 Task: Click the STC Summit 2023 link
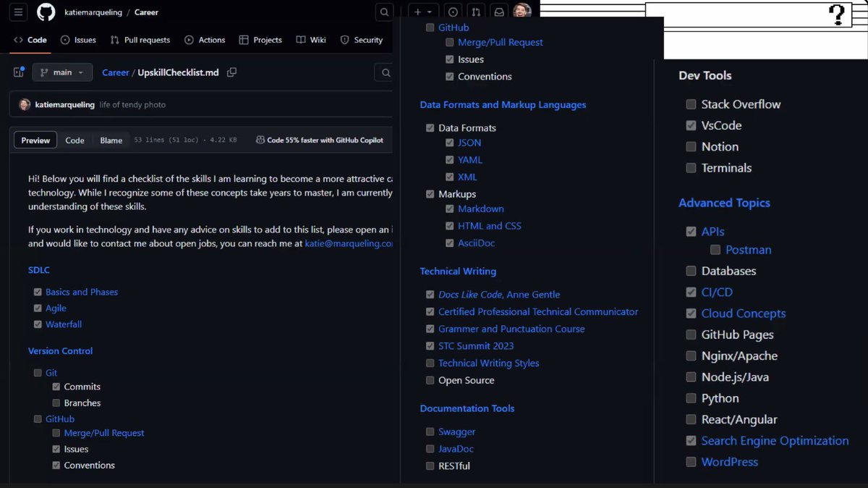point(476,346)
